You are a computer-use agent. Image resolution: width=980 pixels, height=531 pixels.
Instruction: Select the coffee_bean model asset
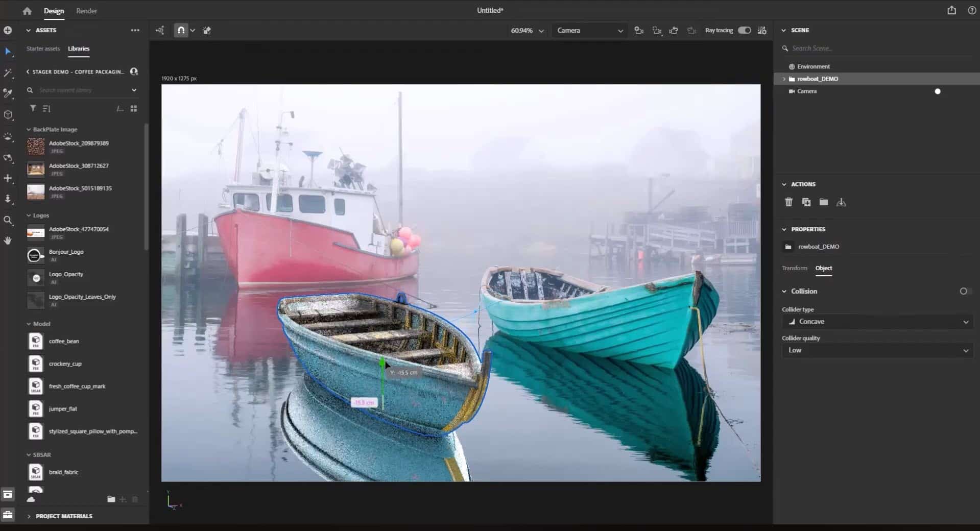tap(64, 341)
